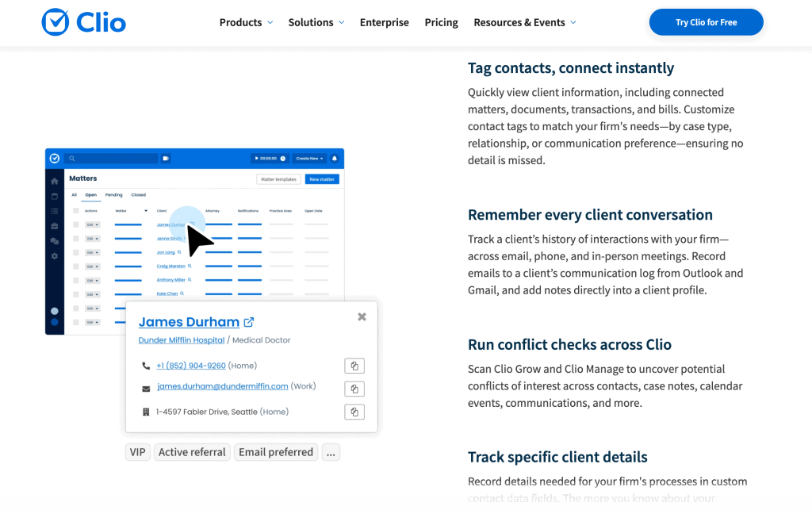Click the magnifier icon beside Kate Chan

pyautogui.click(x=182, y=293)
